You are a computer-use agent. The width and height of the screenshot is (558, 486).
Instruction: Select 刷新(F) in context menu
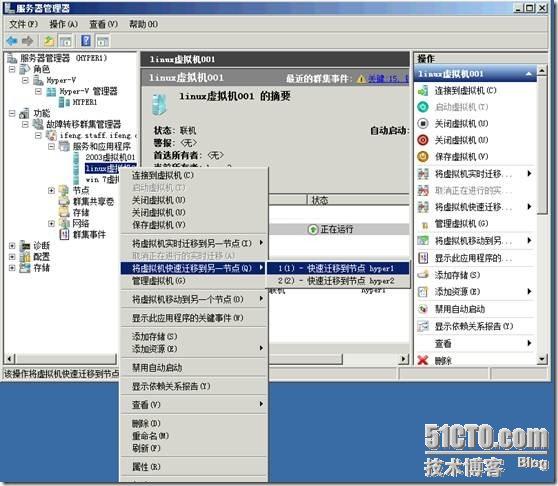(x=194, y=448)
